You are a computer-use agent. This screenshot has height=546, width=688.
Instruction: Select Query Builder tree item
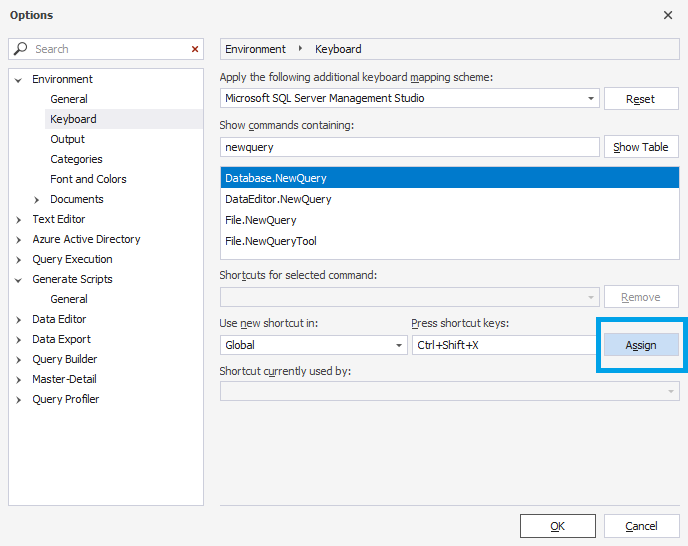click(x=64, y=359)
